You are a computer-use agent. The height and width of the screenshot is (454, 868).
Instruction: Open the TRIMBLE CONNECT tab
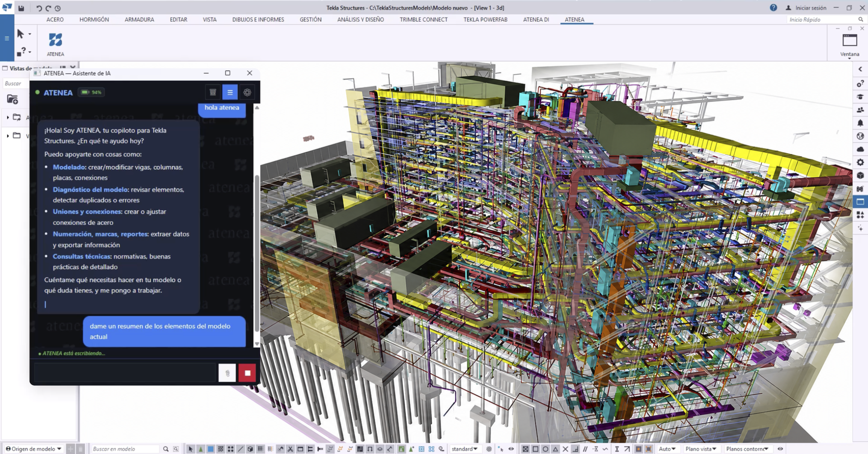[x=424, y=19]
